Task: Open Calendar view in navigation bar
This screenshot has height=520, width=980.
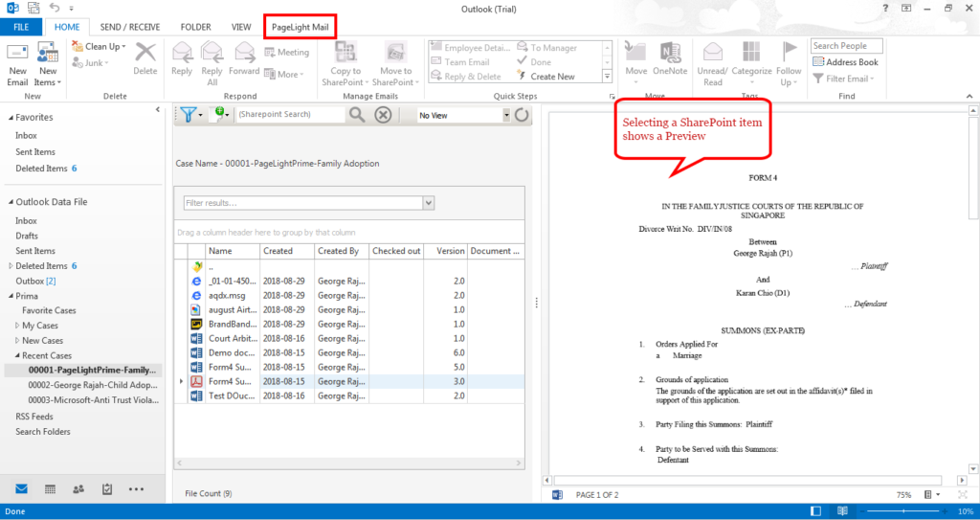Action: coord(51,489)
